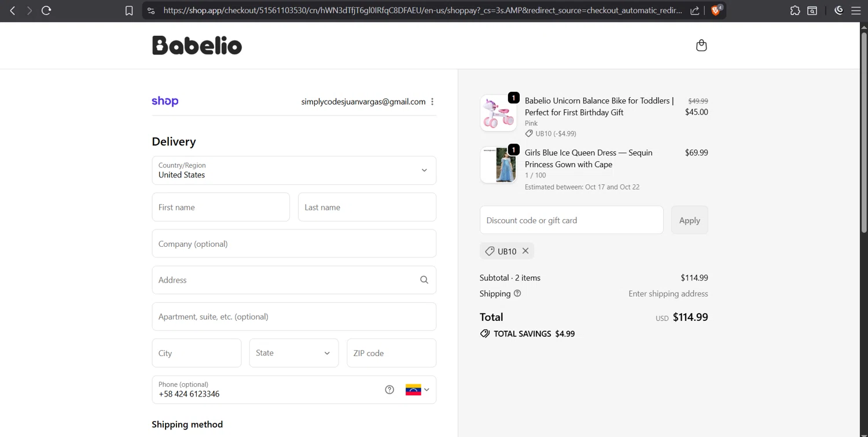
Task: Click the struck-through $49.99 price
Action: click(698, 101)
